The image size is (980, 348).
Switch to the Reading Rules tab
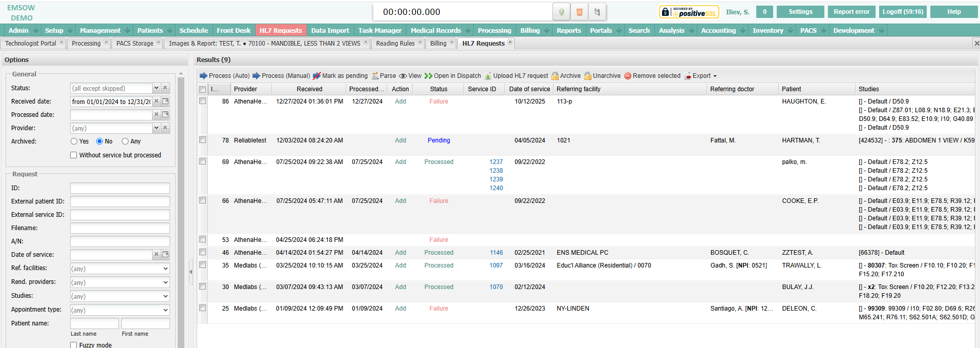(395, 44)
